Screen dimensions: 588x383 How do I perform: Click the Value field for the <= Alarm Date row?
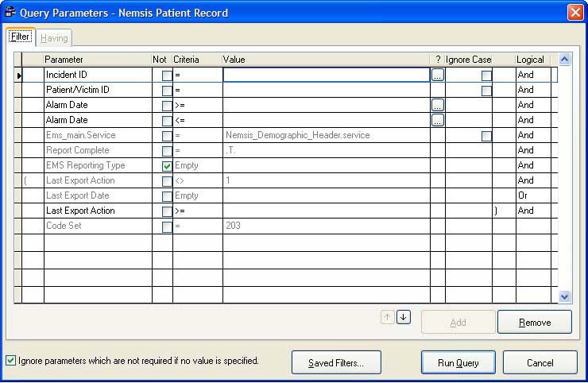[x=327, y=120]
